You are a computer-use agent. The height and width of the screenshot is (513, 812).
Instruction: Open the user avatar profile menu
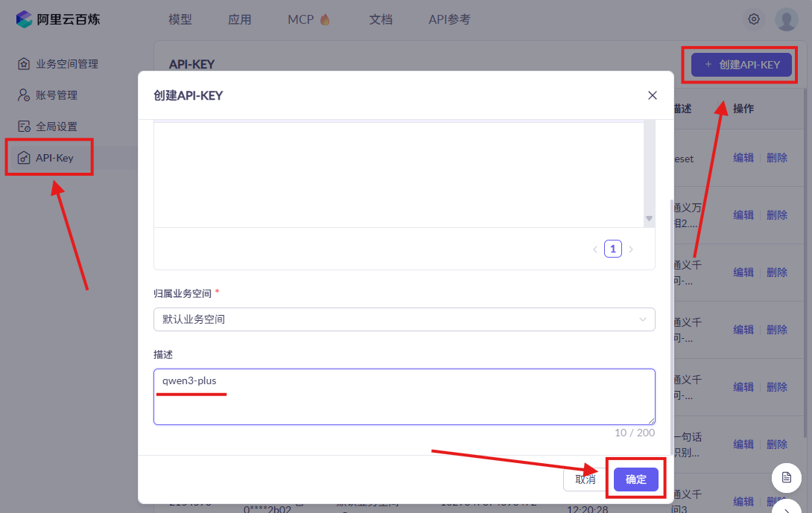click(x=786, y=19)
